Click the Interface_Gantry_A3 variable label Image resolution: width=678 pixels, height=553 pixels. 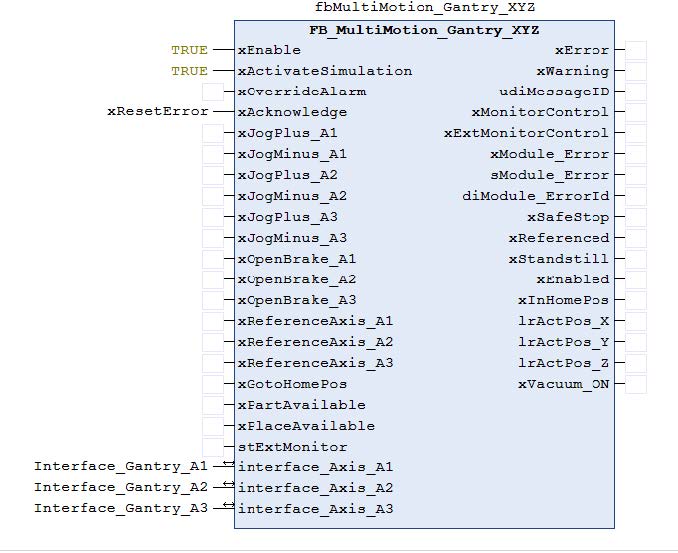pos(121,509)
